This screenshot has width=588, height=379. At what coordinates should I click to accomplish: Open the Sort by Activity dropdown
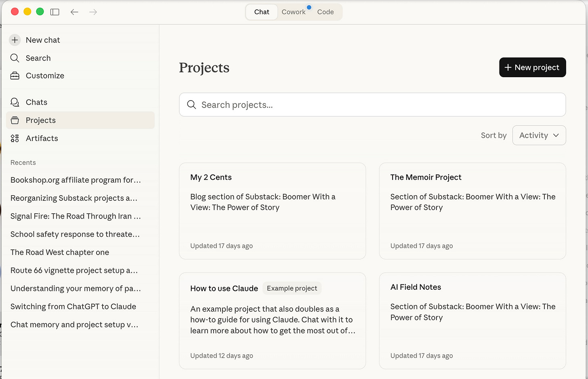539,135
